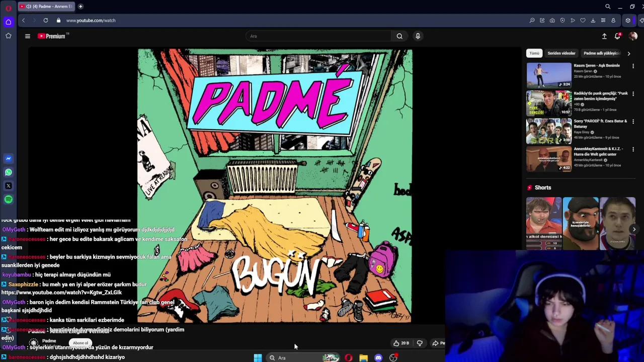This screenshot has height=362, width=644.
Task: Open Opera tab search magnifier
Action: (608, 7)
